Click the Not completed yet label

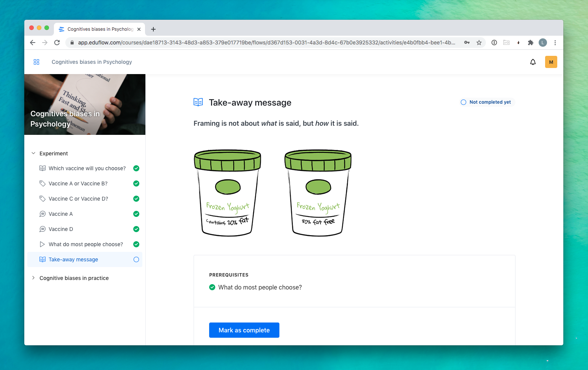(x=490, y=102)
